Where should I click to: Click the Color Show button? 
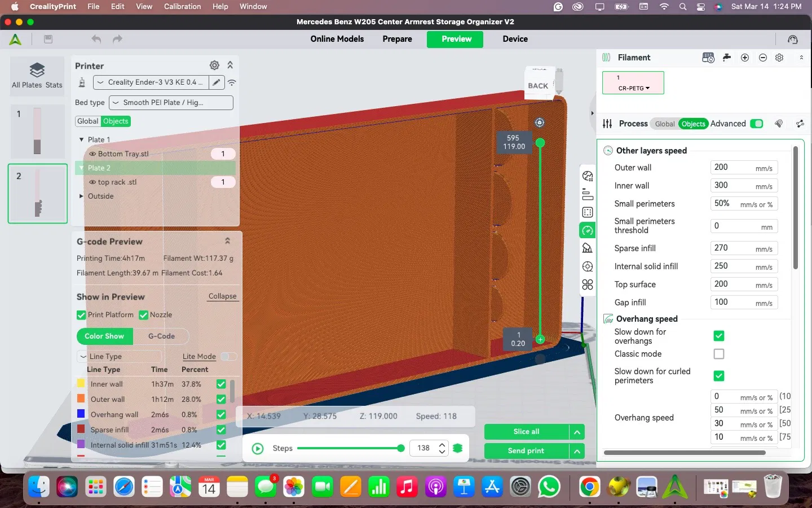pos(105,336)
